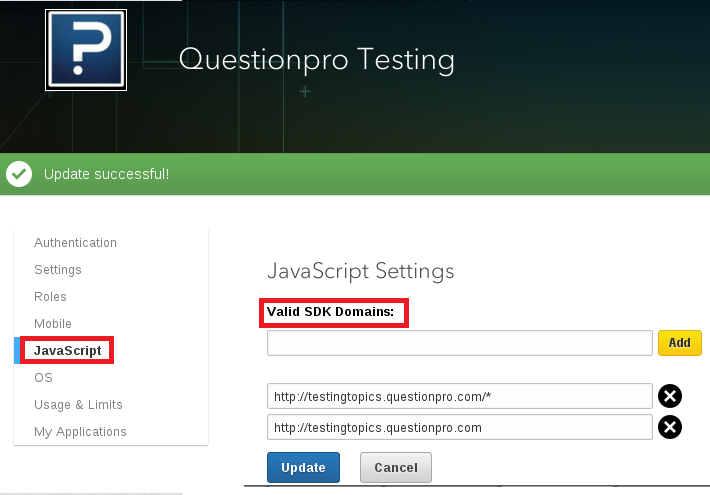
Task: Remove the testingtopics.questionpro.com/* domain entry
Action: pos(670,396)
